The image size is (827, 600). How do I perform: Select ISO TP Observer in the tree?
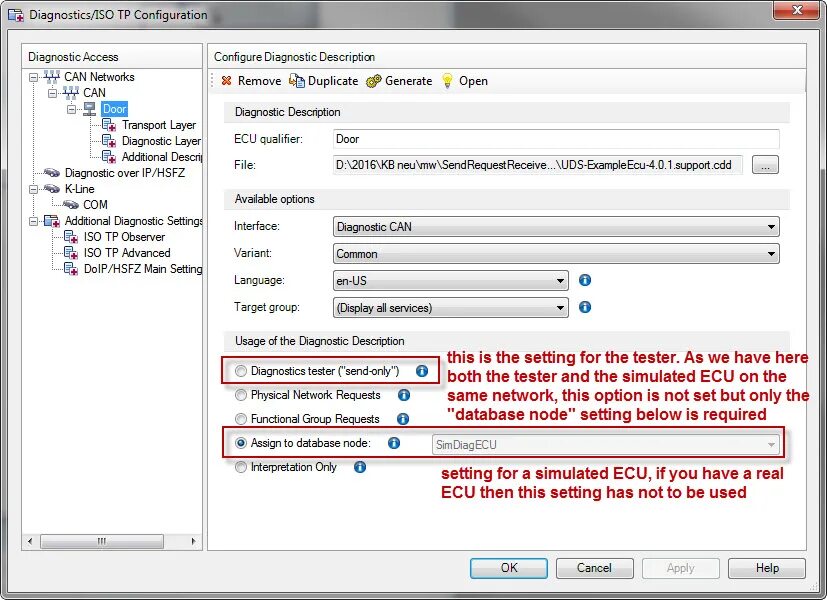(124, 237)
